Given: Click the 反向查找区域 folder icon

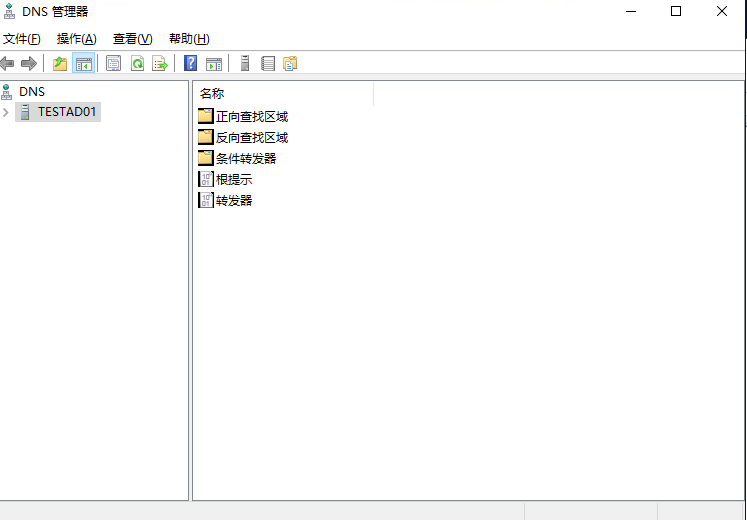Looking at the screenshot, I should coord(205,137).
